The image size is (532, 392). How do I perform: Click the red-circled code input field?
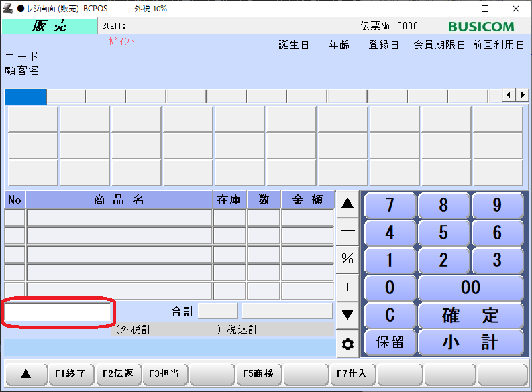pos(58,312)
